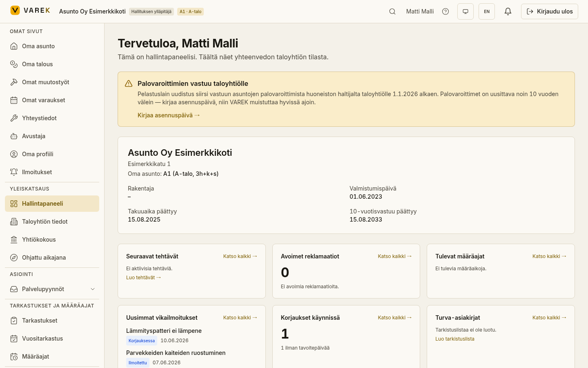Click the Yhteystiedot wrench icon
Image resolution: width=588 pixels, height=368 pixels.
pos(14,118)
